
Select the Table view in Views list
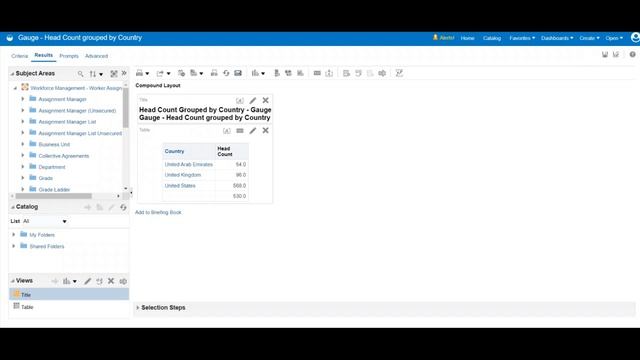tap(69, 307)
